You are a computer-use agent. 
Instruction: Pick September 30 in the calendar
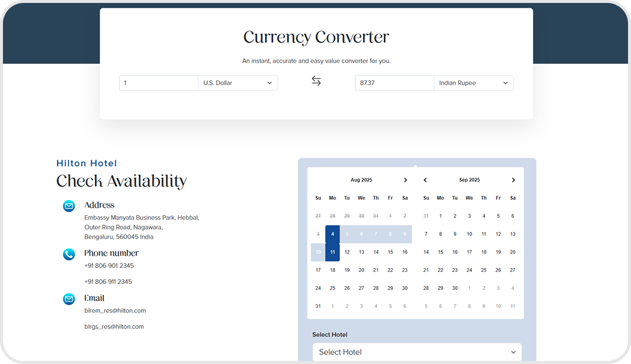455,288
